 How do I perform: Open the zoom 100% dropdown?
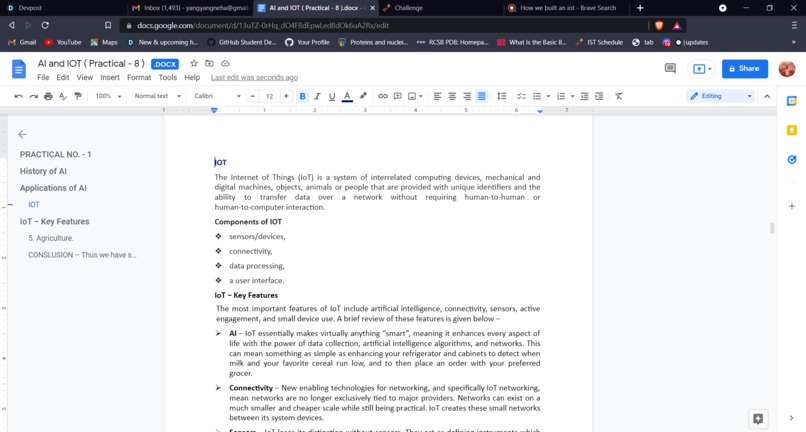[x=108, y=96]
